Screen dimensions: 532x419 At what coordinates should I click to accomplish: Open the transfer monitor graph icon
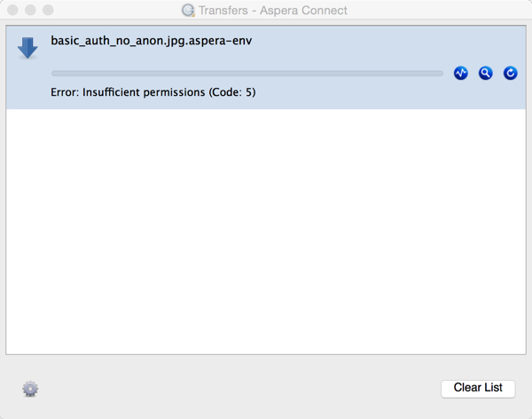pos(460,73)
